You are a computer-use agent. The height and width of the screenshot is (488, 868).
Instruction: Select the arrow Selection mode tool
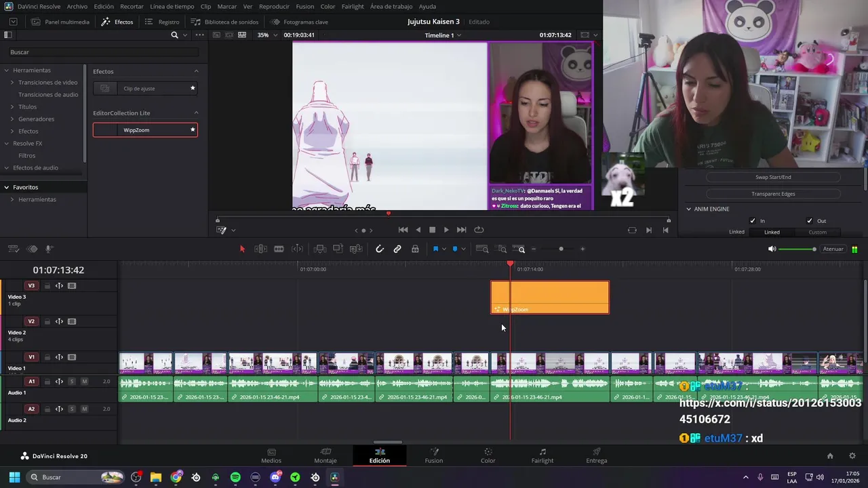point(242,249)
